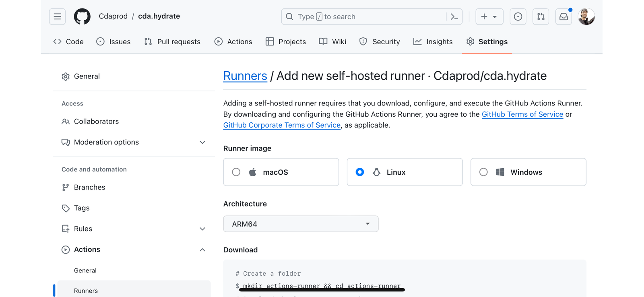Go to the Security tab

point(380,42)
